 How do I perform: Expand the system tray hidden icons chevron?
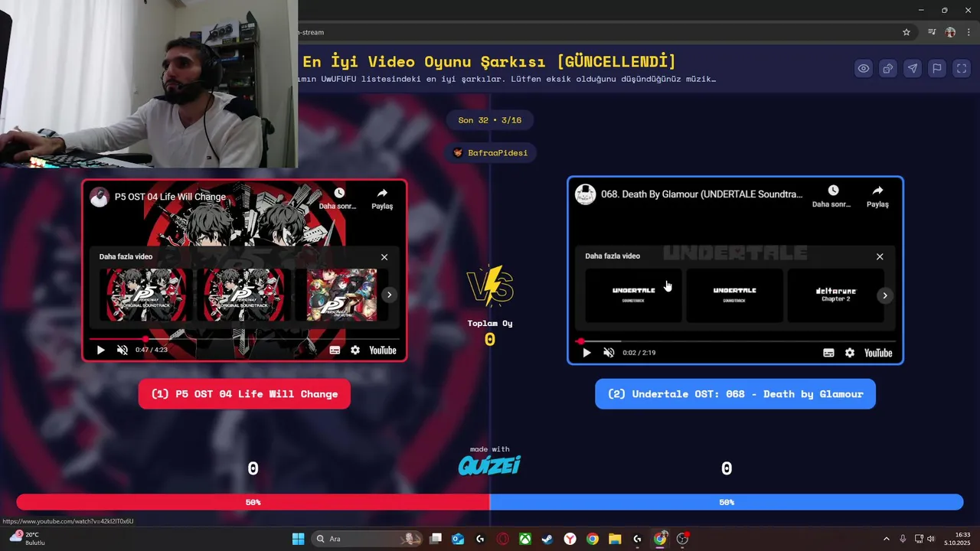tap(887, 539)
